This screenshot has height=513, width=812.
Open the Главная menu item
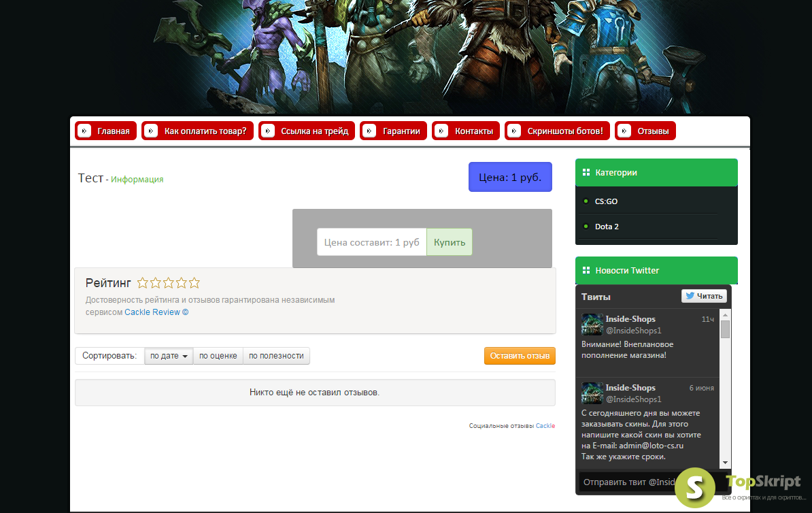pyautogui.click(x=105, y=131)
